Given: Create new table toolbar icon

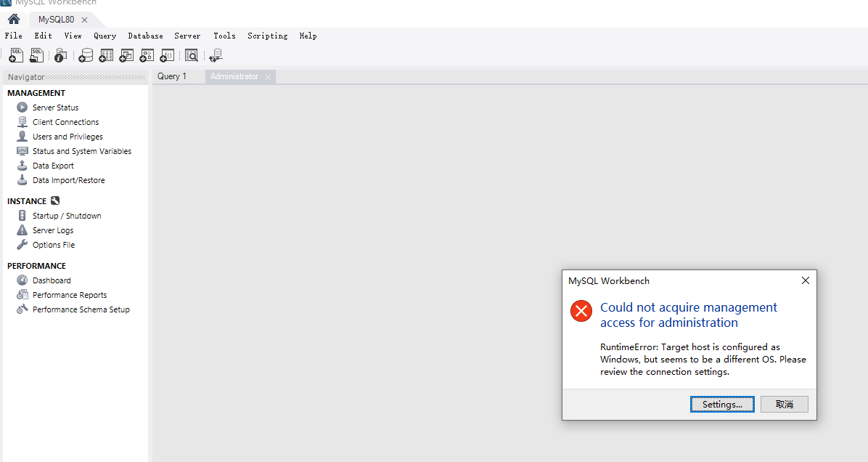Looking at the screenshot, I should pos(106,55).
